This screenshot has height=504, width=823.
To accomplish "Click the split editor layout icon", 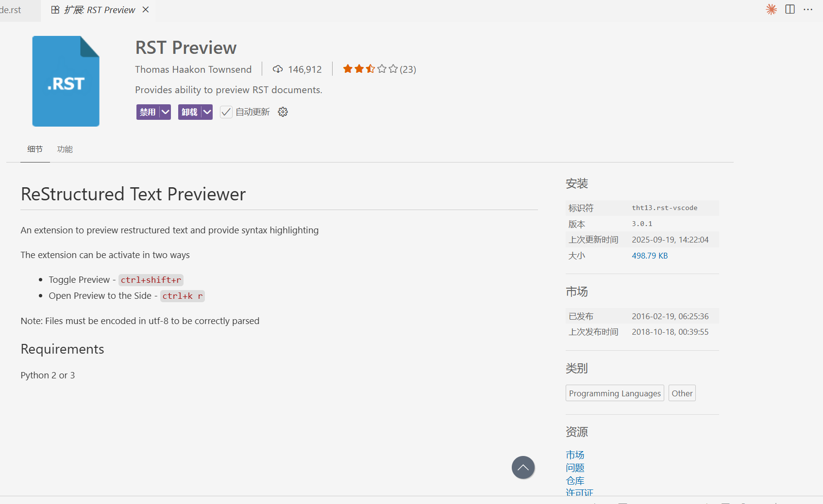I will [790, 10].
